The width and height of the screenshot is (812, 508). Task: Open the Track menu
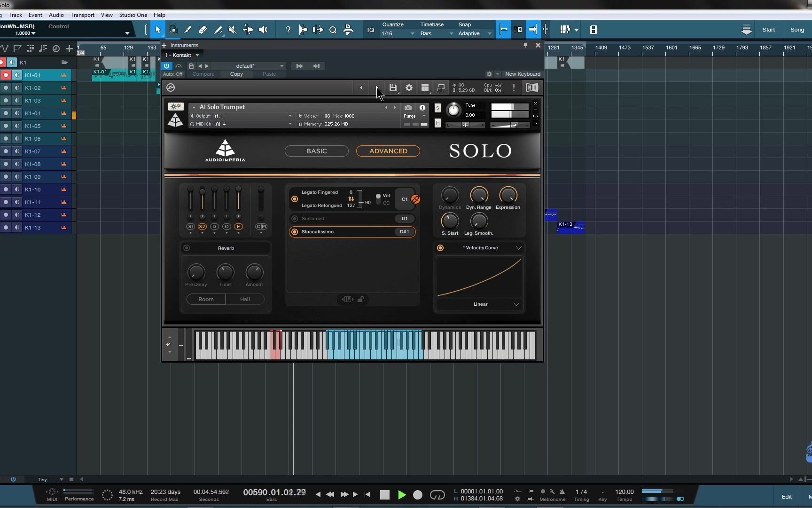click(x=16, y=15)
